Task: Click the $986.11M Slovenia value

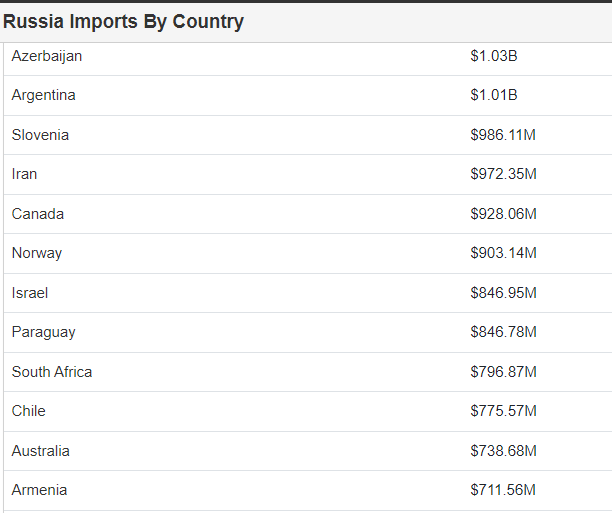Action: 503,135
